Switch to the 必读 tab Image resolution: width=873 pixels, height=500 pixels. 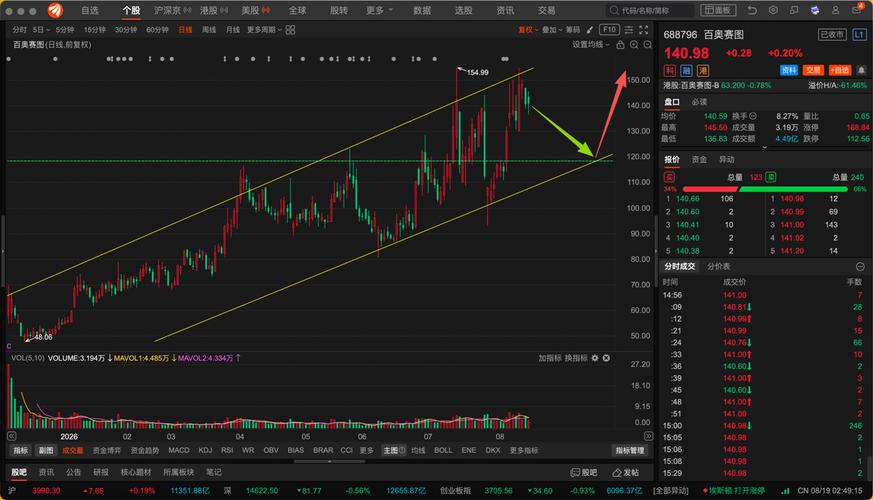[x=699, y=102]
